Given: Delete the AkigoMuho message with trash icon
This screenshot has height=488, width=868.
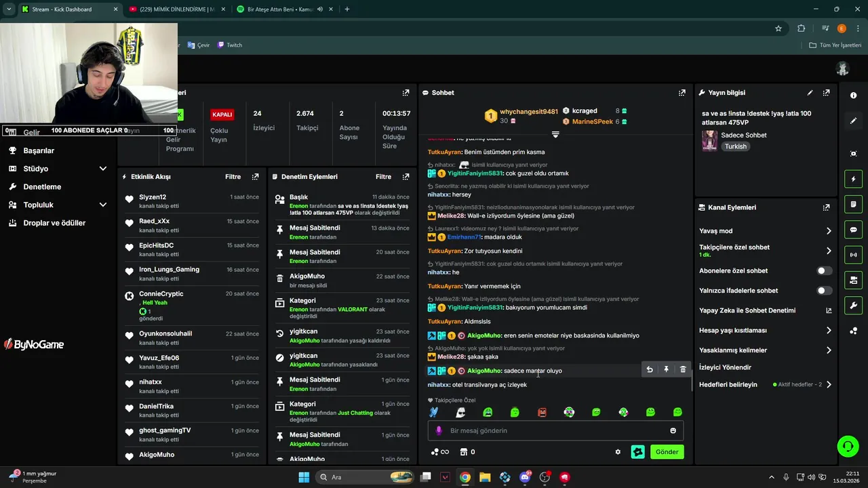Looking at the screenshot, I should [x=683, y=369].
